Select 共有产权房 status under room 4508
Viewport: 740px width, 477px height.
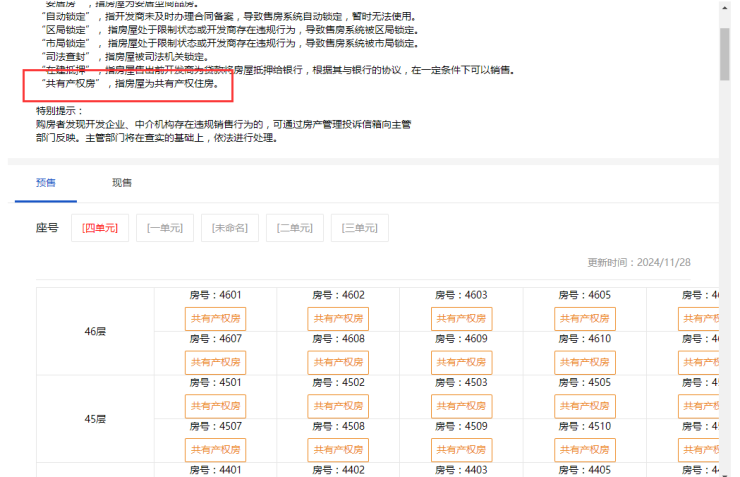tap(338, 450)
